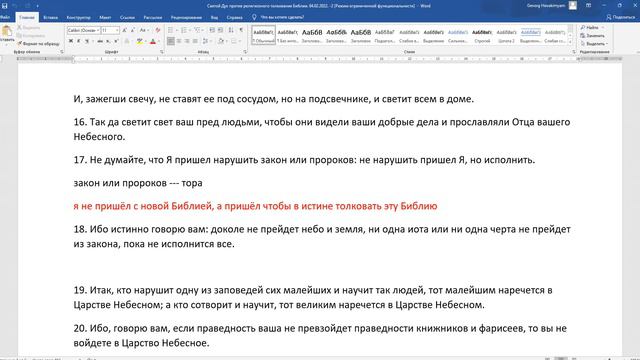Apply the Без интервала style
This screenshot has height=360, width=640.
(x=287, y=36)
